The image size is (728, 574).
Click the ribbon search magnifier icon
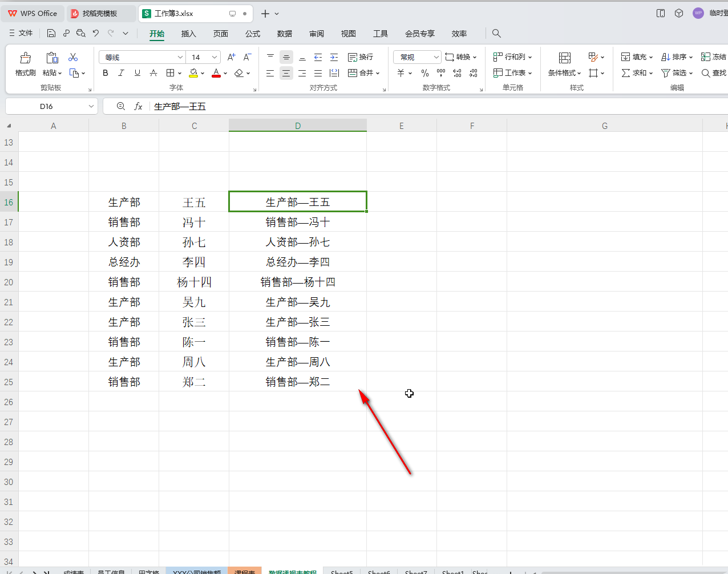[496, 33]
